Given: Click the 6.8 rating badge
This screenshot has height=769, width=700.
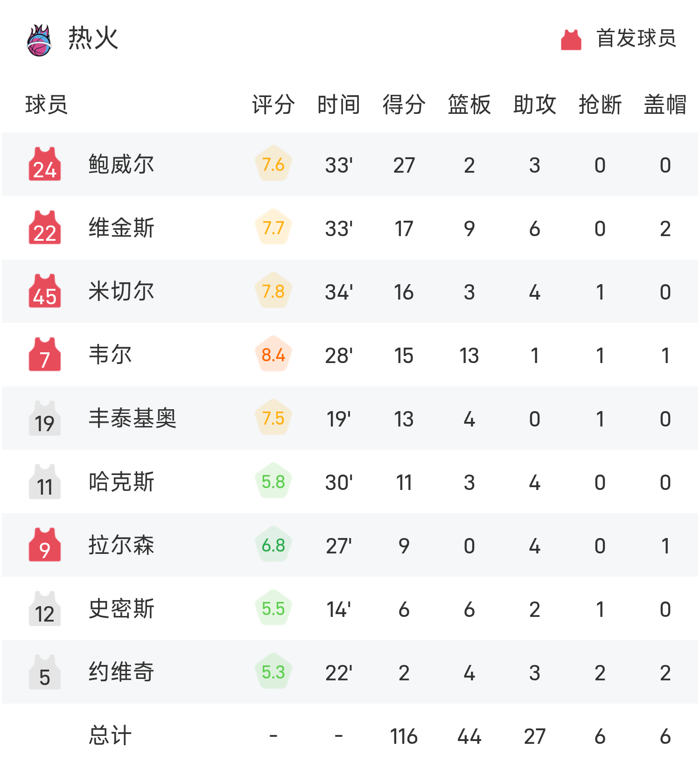Looking at the screenshot, I should pyautogui.click(x=273, y=545).
